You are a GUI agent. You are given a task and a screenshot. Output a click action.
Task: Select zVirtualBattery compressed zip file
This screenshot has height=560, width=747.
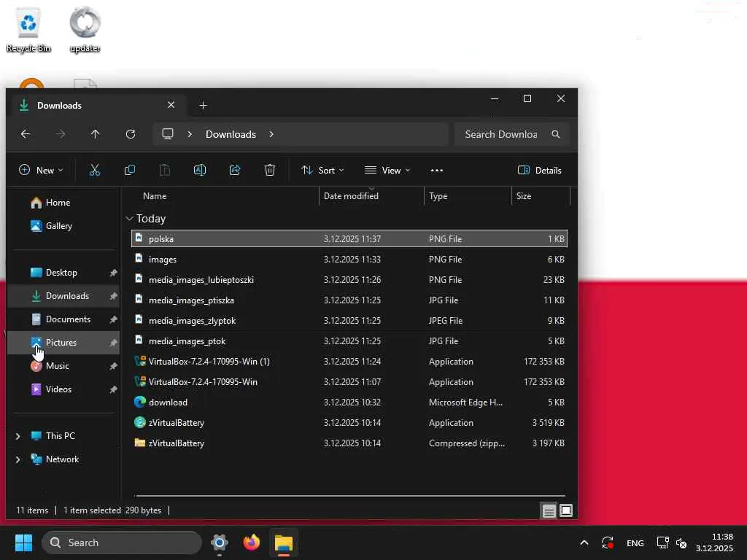pyautogui.click(x=349, y=443)
